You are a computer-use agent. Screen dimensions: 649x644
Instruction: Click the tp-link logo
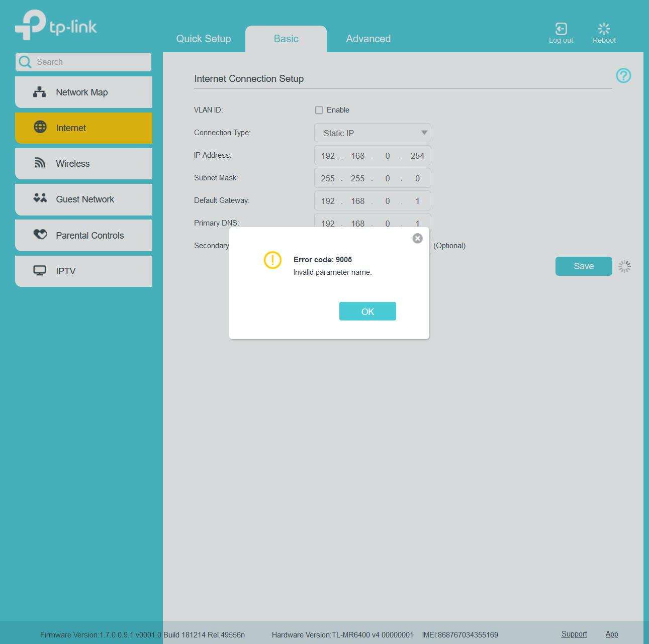(x=56, y=25)
